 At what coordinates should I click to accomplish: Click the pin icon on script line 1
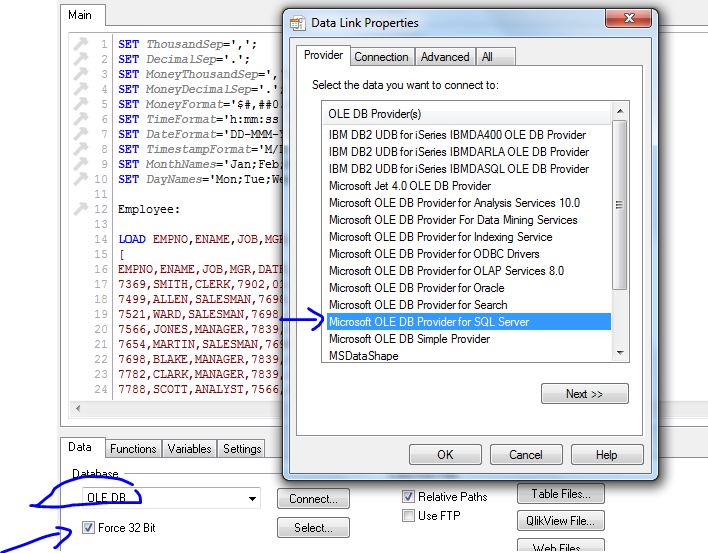coord(82,45)
